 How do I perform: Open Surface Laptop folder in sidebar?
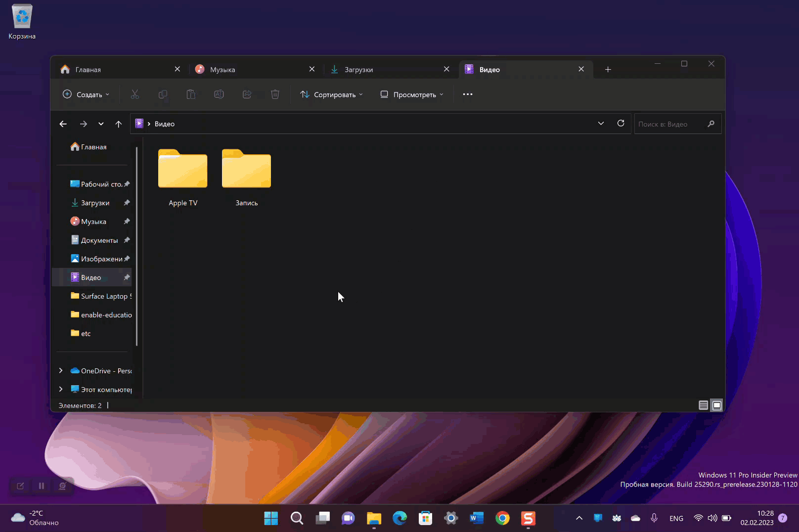coord(92,296)
